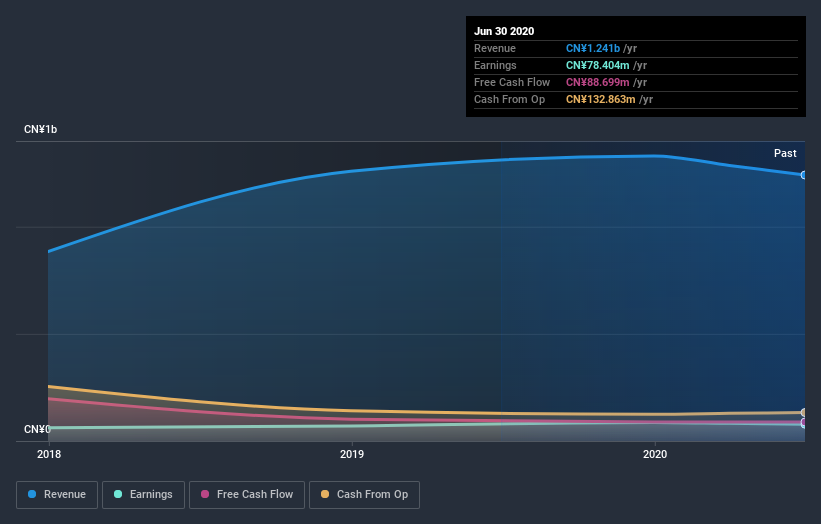The width and height of the screenshot is (821, 524).
Task: Toggle the Earnings legend button
Action: coord(143,495)
